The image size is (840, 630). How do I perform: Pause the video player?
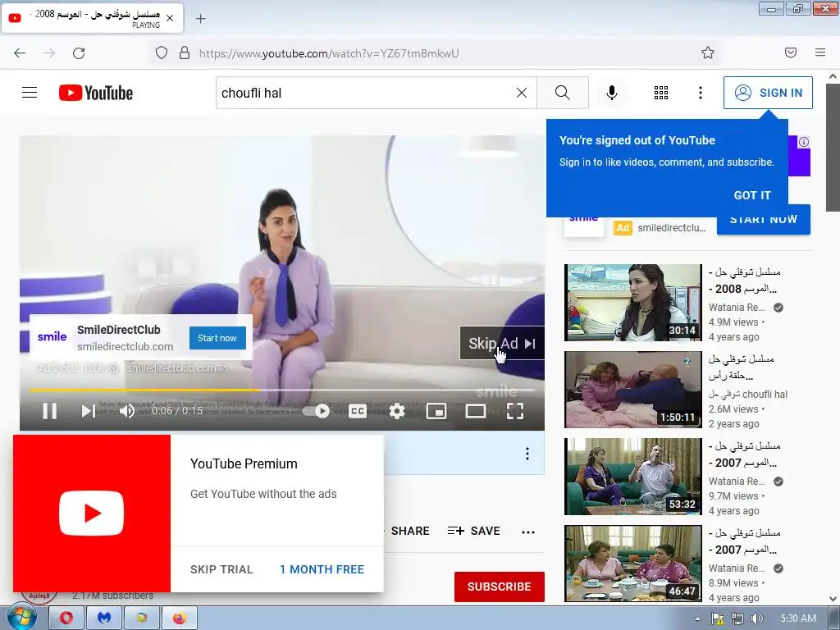click(x=50, y=412)
